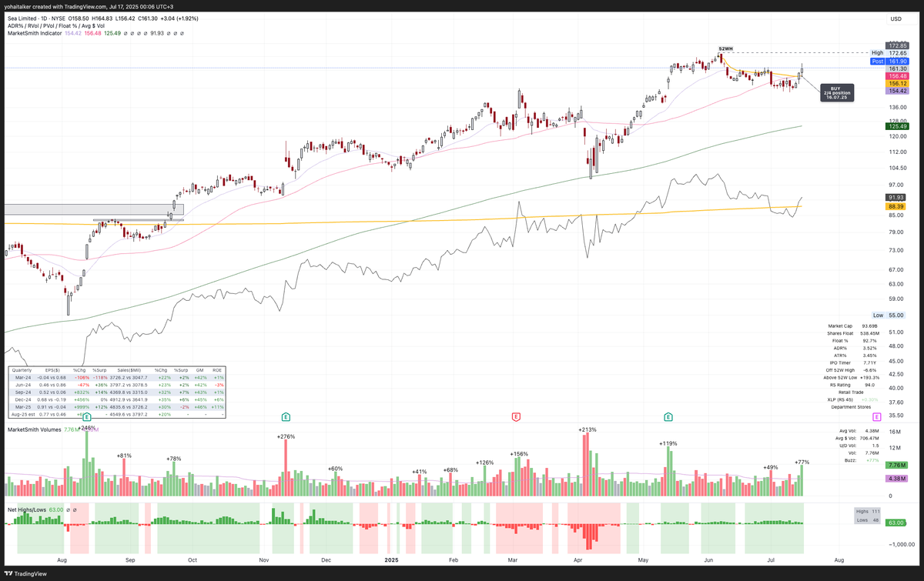Click the IPO Timer 7.71Y row
This screenshot has width=924, height=581.
[x=854, y=362]
